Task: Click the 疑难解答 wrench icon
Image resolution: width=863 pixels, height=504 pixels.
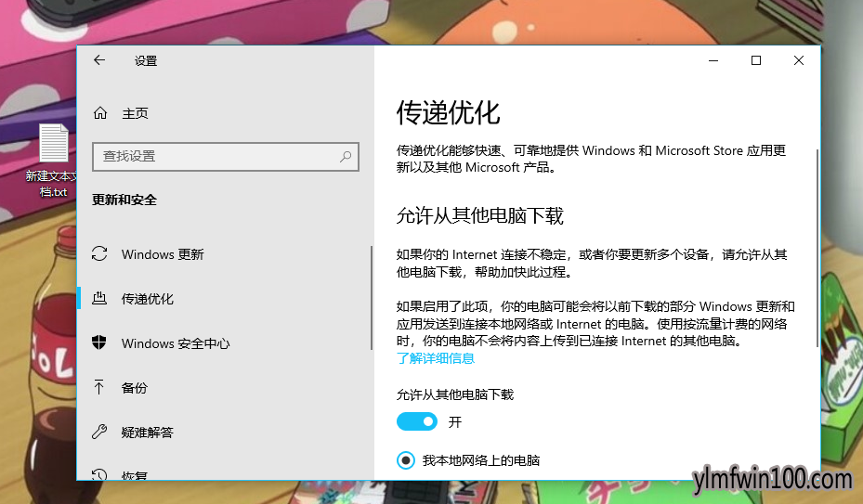Action: [x=99, y=432]
